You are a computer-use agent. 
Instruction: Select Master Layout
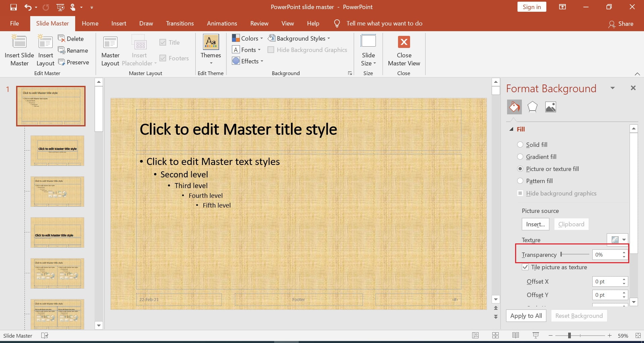(x=110, y=50)
